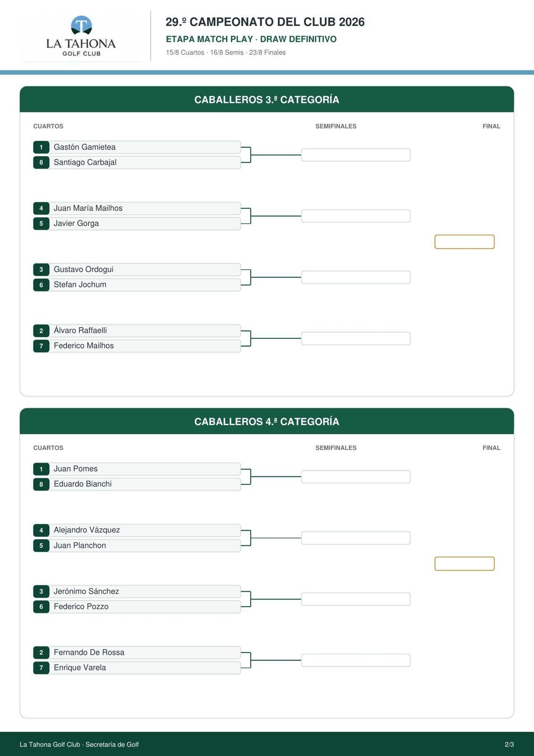
Task: Click seed badge 7 beside Enrique Varela
Action: pyautogui.click(x=41, y=668)
